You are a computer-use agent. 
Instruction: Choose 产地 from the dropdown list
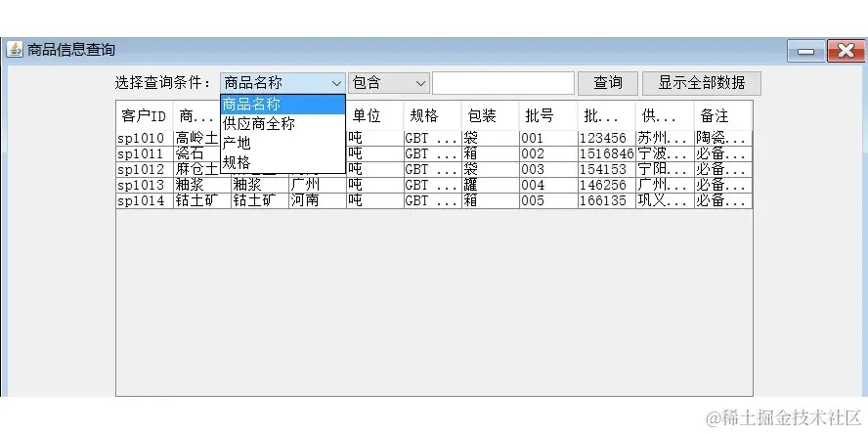coord(282,144)
